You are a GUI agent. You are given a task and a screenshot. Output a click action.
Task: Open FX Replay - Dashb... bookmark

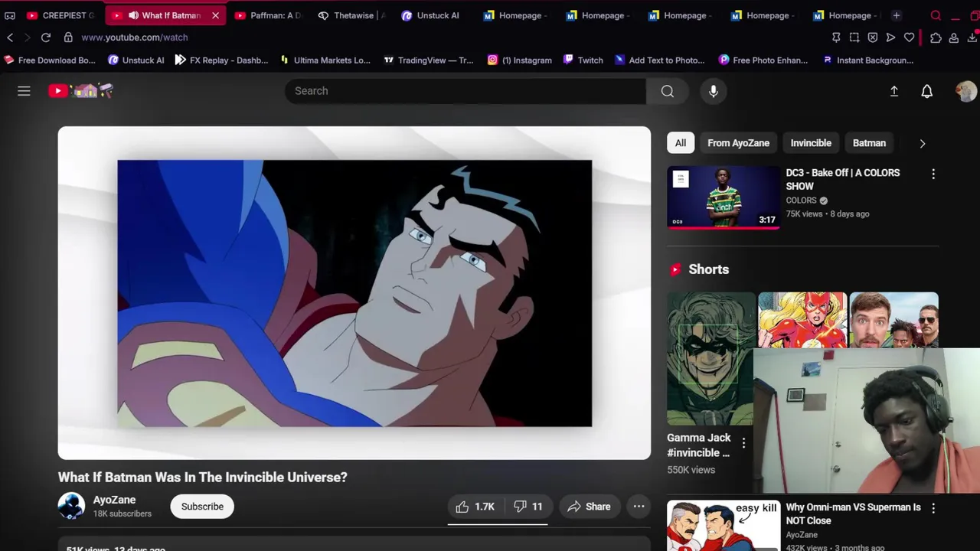(x=221, y=60)
